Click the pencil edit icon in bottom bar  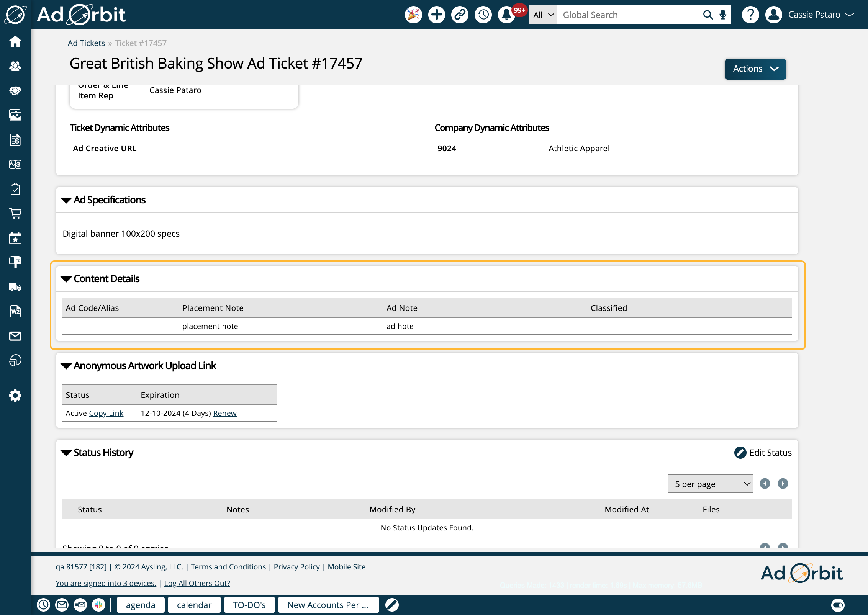[x=392, y=605]
